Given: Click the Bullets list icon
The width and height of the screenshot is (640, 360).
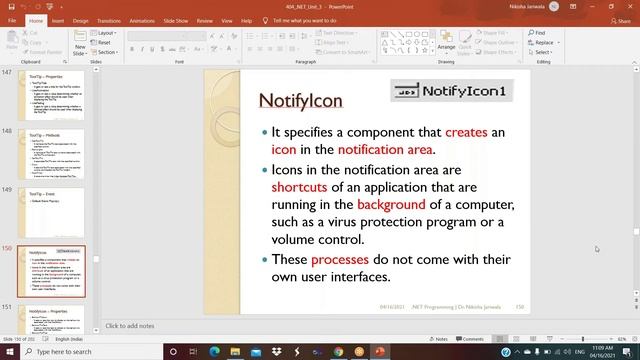Looking at the screenshot, I should coord(250,36).
